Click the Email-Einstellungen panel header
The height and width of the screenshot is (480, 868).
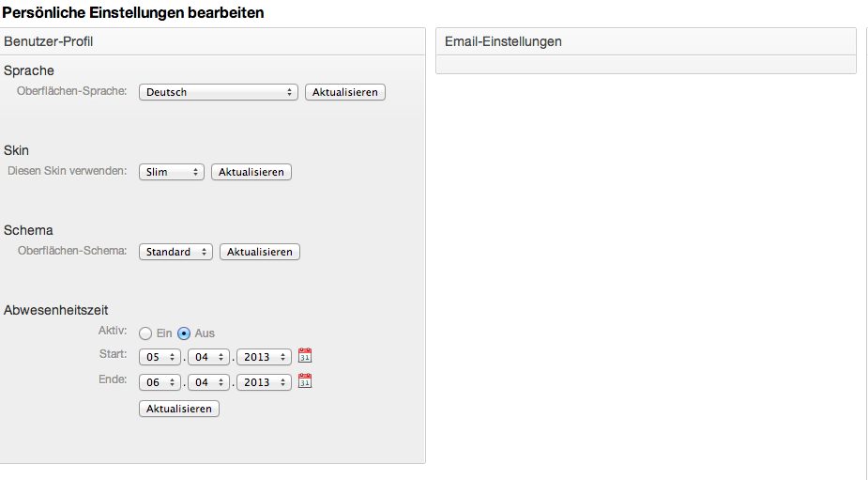point(646,41)
